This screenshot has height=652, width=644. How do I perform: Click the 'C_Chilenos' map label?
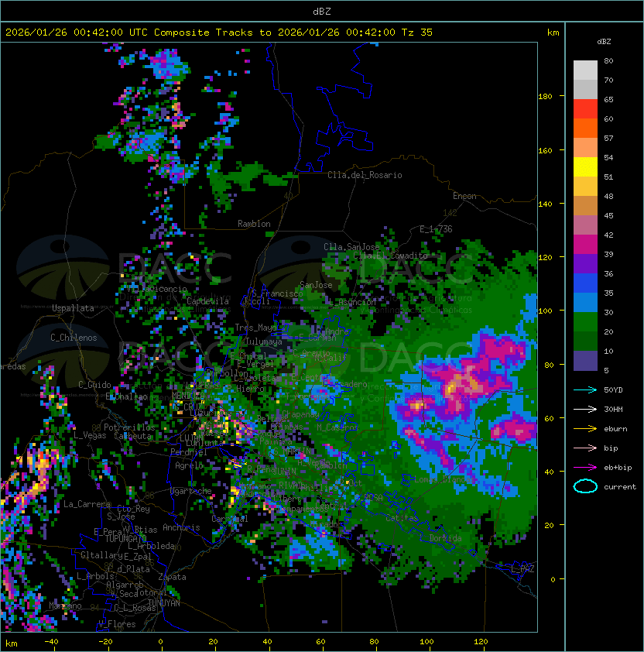point(74,338)
